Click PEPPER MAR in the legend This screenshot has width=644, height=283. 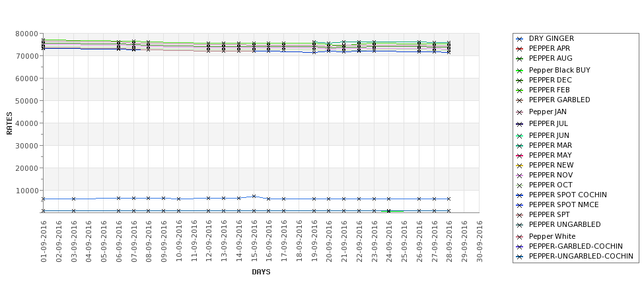(550, 145)
